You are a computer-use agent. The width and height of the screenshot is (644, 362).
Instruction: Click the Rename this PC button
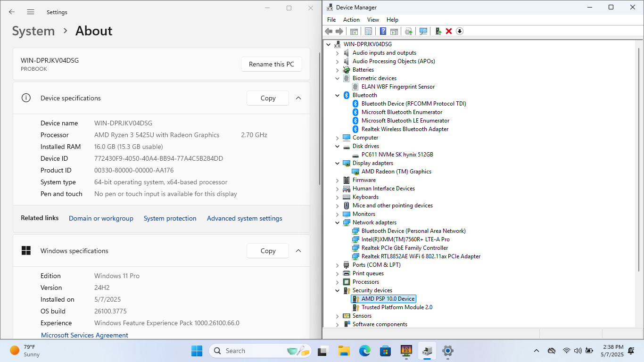tap(272, 64)
